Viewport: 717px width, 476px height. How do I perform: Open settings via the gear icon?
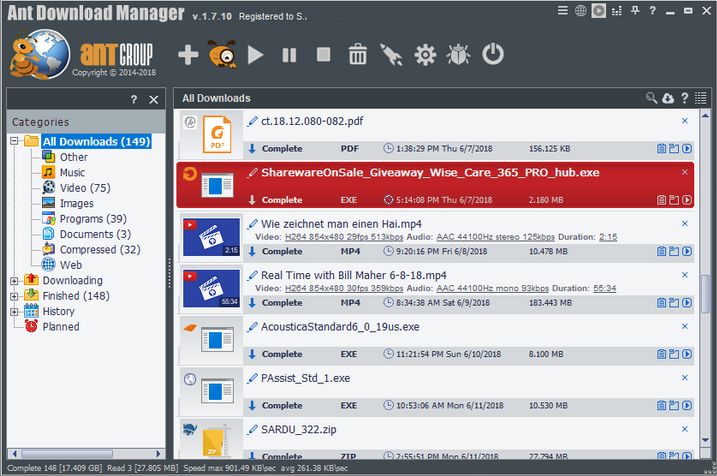click(x=425, y=55)
